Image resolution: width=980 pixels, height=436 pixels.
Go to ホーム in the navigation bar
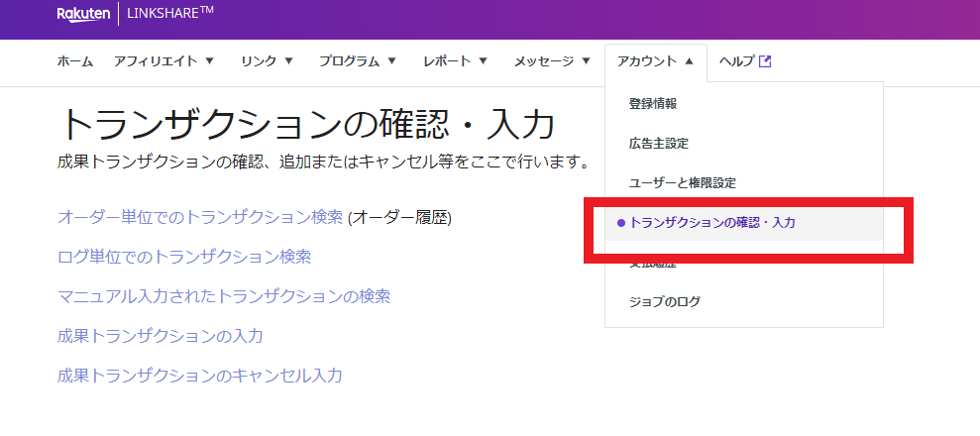tap(75, 61)
